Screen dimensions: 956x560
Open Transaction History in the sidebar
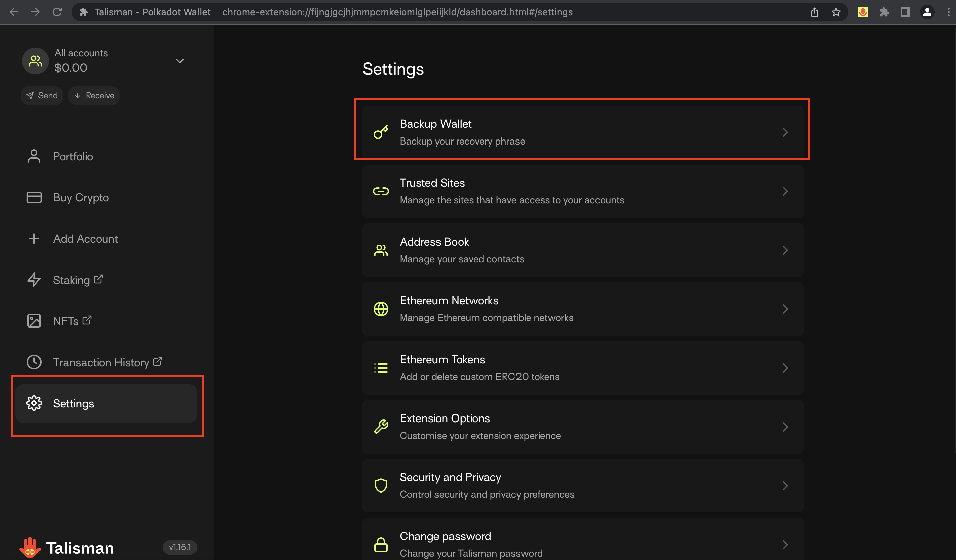pos(106,362)
